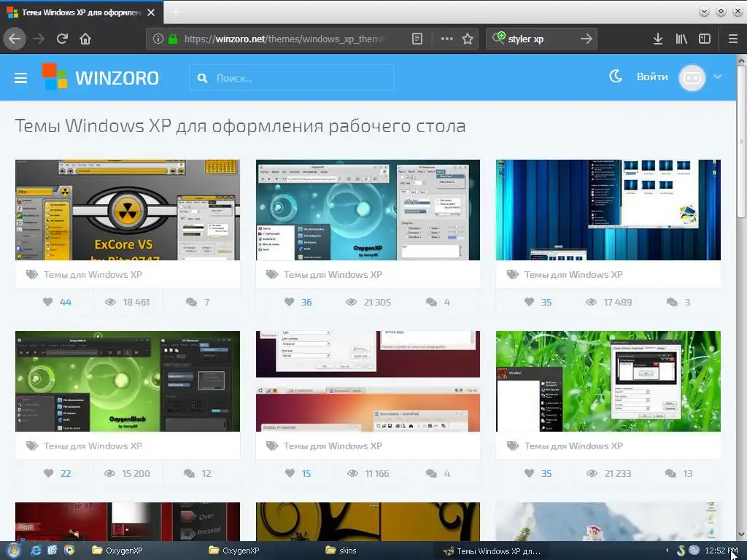Switch to the skins taskbar folder

[x=341, y=551]
